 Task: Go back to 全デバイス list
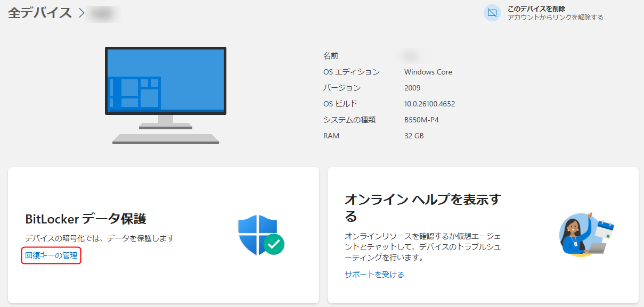(x=40, y=13)
